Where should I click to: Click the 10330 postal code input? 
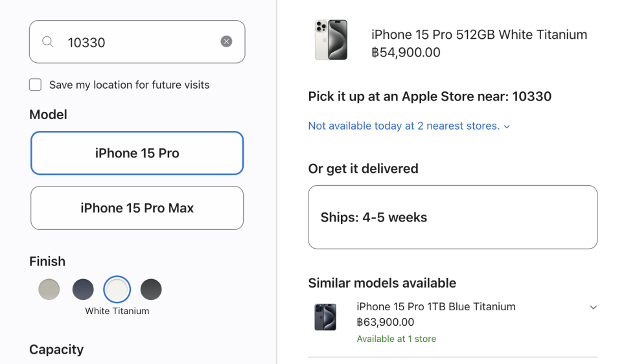click(137, 42)
